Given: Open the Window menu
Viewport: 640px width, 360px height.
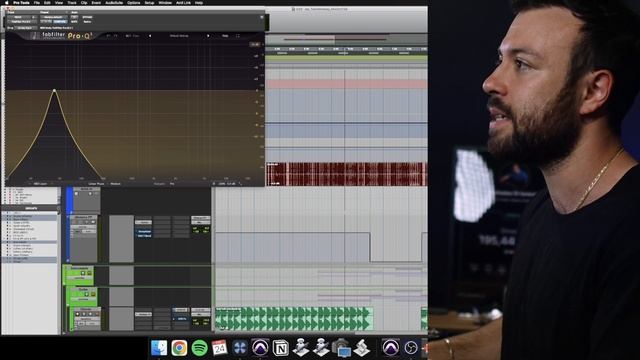Looking at the screenshot, I should tap(165, 2).
